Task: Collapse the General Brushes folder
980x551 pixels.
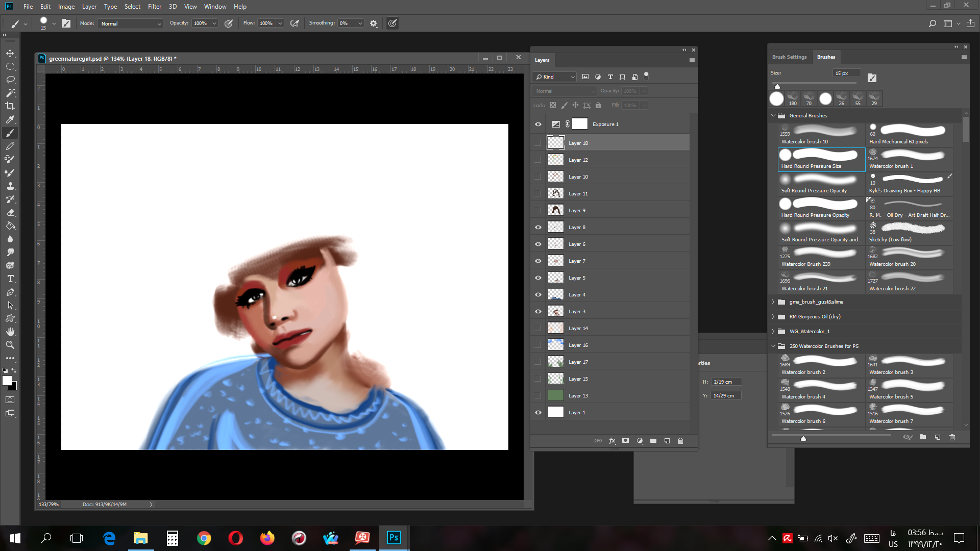Action: point(773,115)
